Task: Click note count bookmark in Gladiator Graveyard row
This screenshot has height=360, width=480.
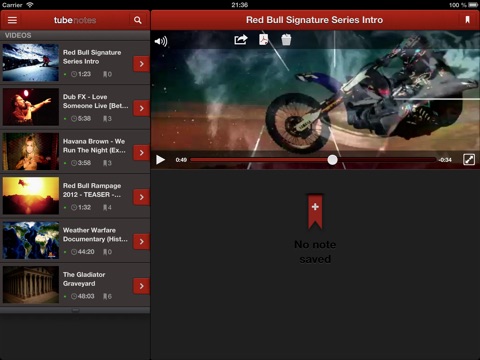Action: pyautogui.click(x=107, y=296)
